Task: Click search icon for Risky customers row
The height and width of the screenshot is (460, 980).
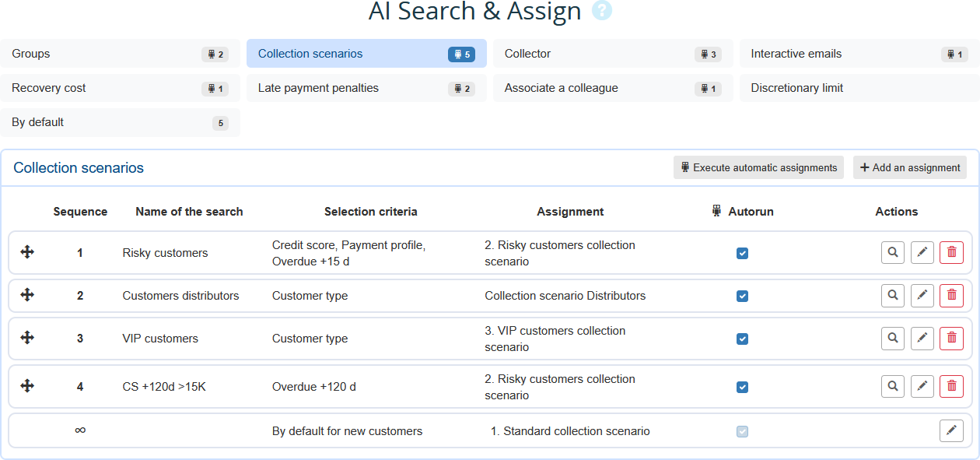Action: [893, 253]
